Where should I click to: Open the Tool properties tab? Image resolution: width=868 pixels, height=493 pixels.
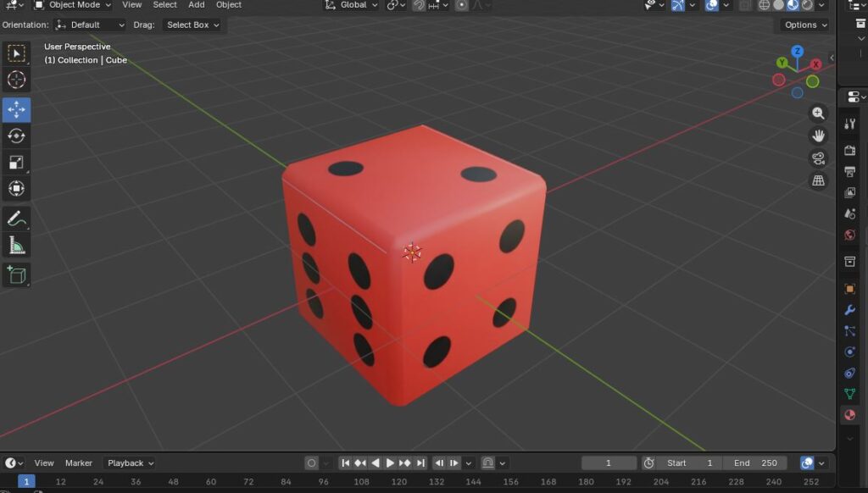[x=849, y=124]
